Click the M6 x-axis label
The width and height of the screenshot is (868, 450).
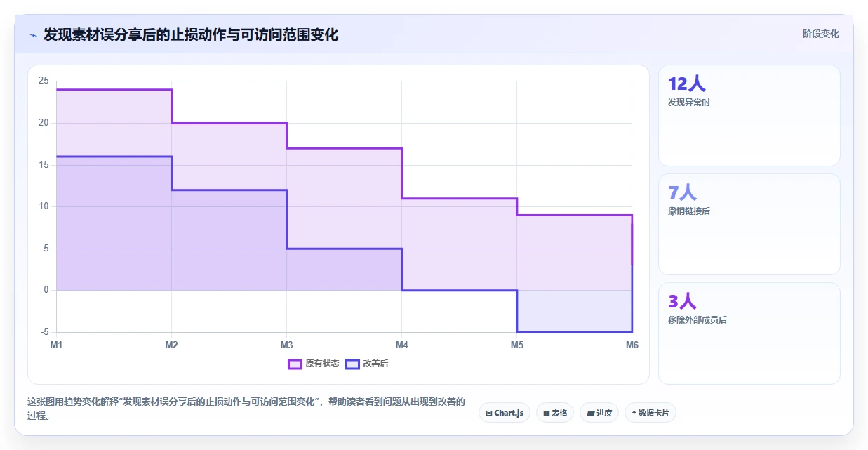632,345
